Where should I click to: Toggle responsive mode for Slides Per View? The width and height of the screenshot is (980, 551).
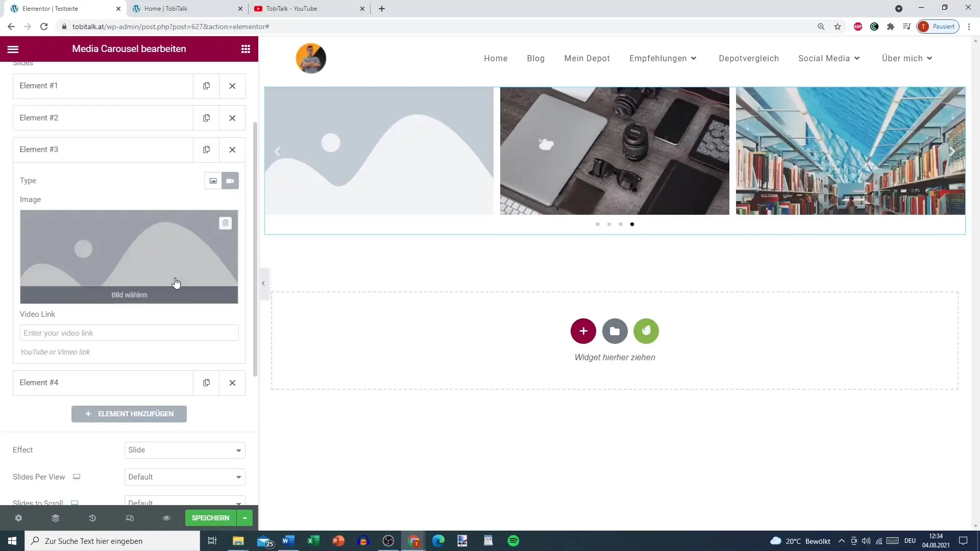[x=77, y=477]
